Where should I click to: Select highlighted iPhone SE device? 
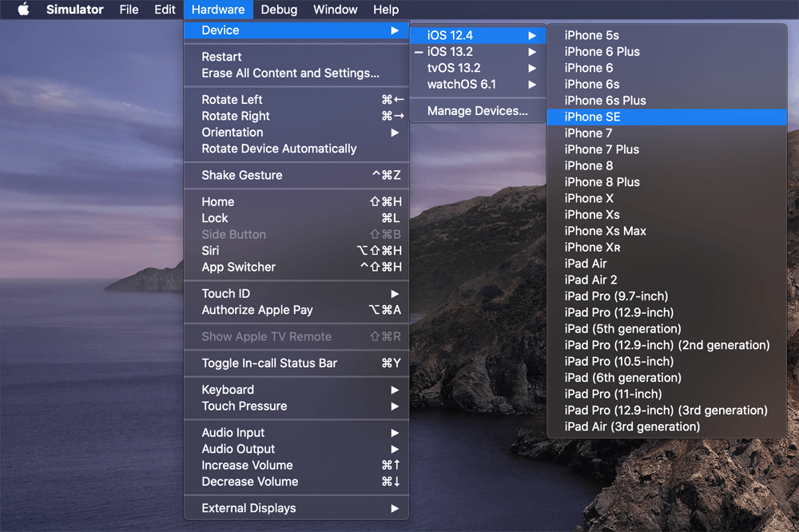(667, 117)
